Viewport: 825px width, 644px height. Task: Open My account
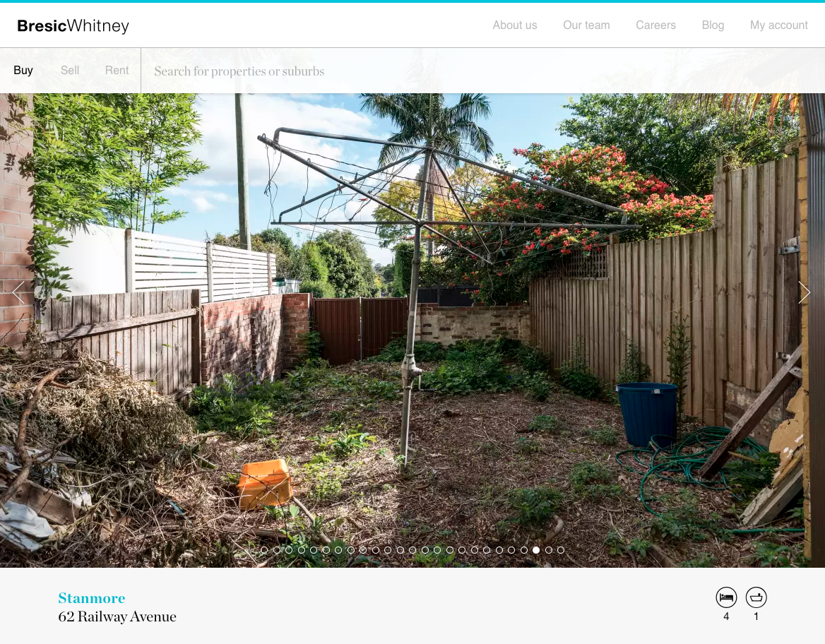pos(778,25)
